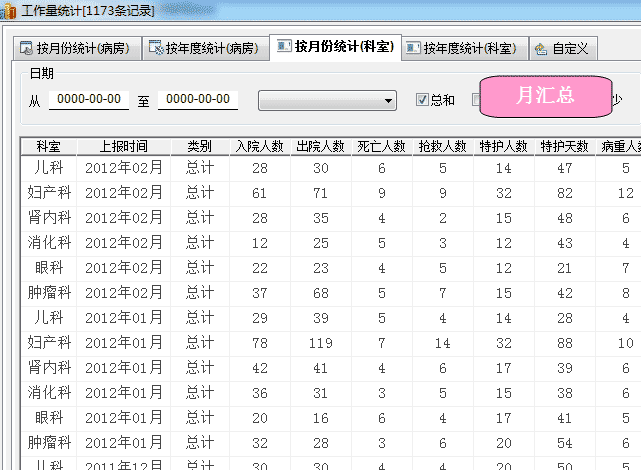
Task: Select 肾内科 in the 2012年02月 row
Action: pos(49,218)
